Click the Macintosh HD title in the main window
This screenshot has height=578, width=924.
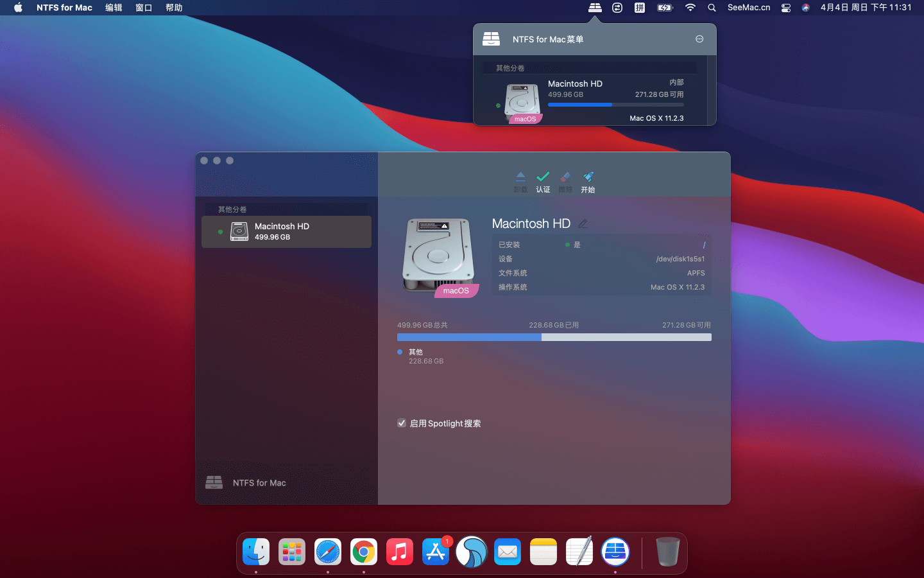point(531,223)
